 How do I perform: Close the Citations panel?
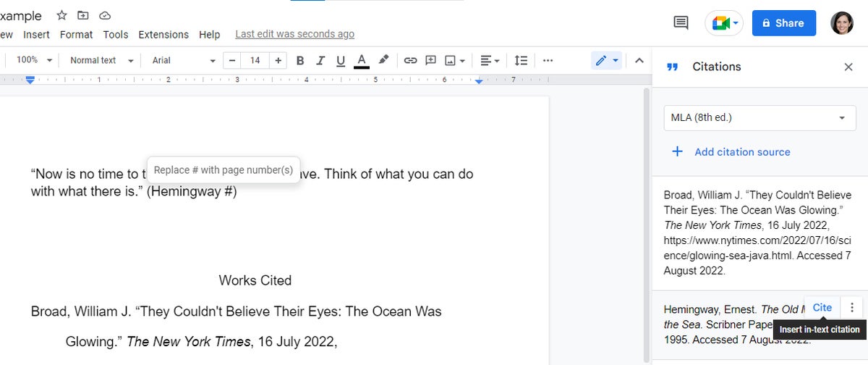848,67
